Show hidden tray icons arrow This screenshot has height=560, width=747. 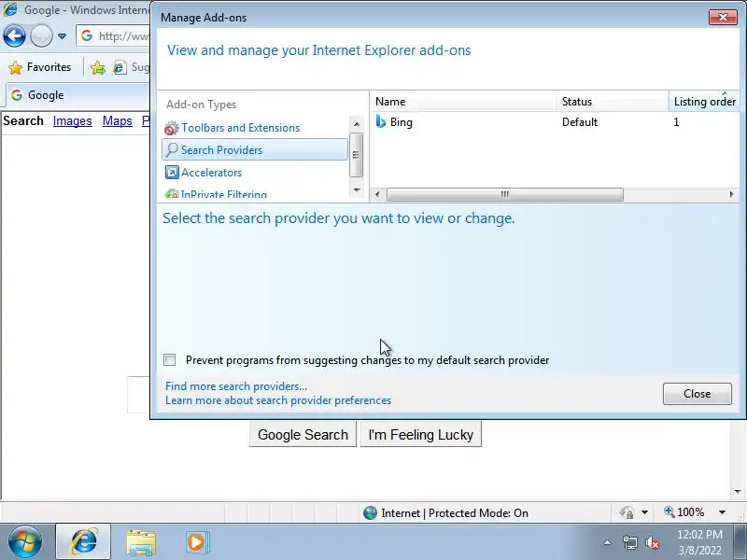point(608,542)
